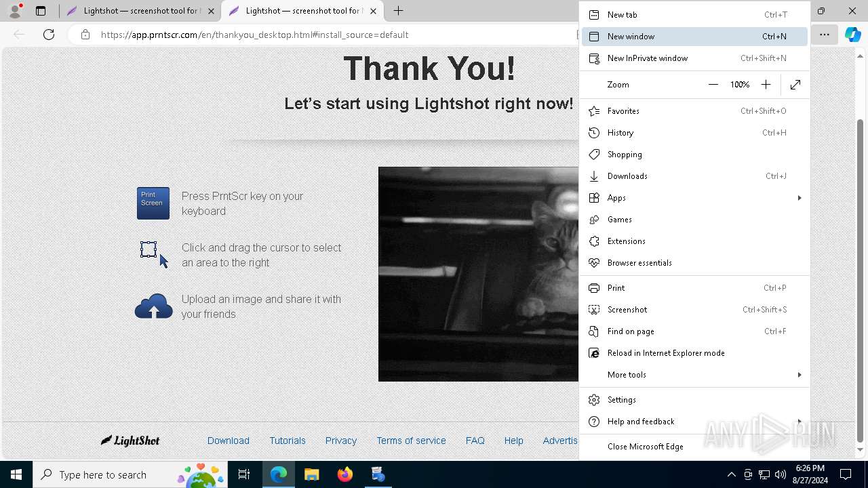This screenshot has width=868, height=488.
Task: Choose Screenshot from menu
Action: click(x=694, y=310)
